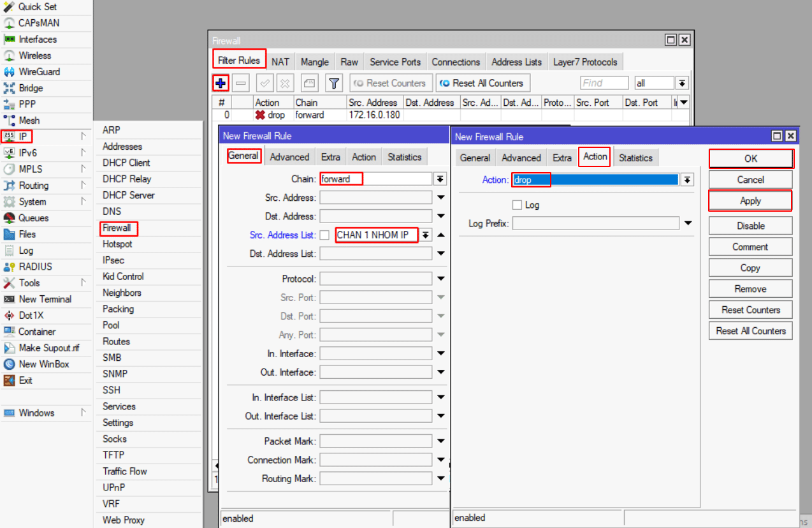Screen dimensions: 812x528
Task: Click the Filter funnel icon in Firewall
Action: (x=334, y=83)
